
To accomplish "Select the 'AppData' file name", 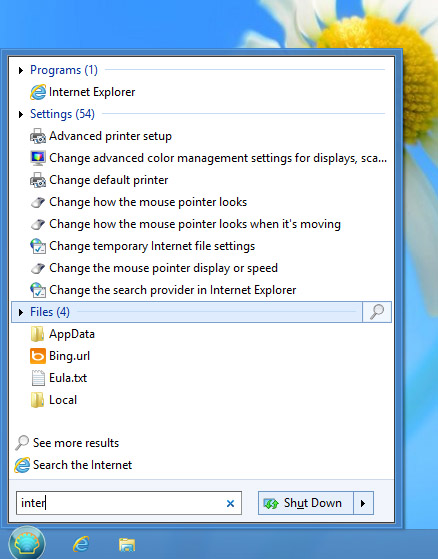I will pyautogui.click(x=72, y=334).
